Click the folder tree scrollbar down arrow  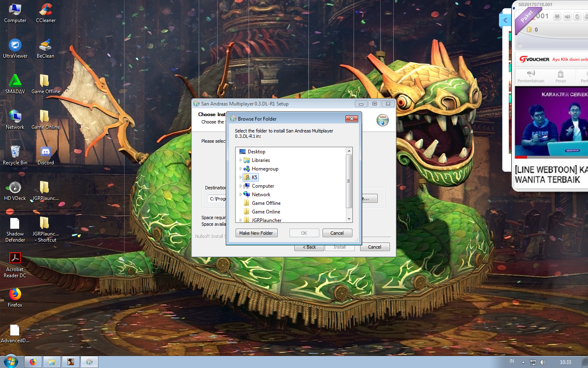pyautogui.click(x=349, y=219)
